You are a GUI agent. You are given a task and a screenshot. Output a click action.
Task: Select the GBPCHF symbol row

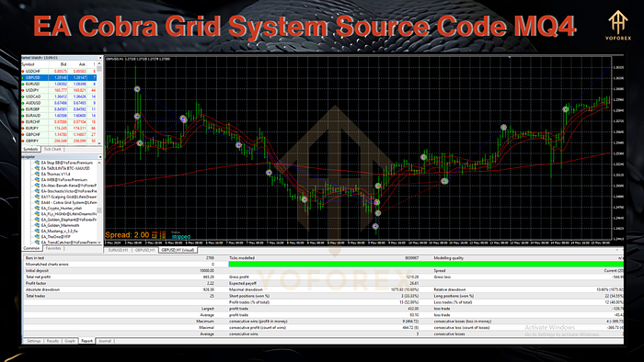59,134
